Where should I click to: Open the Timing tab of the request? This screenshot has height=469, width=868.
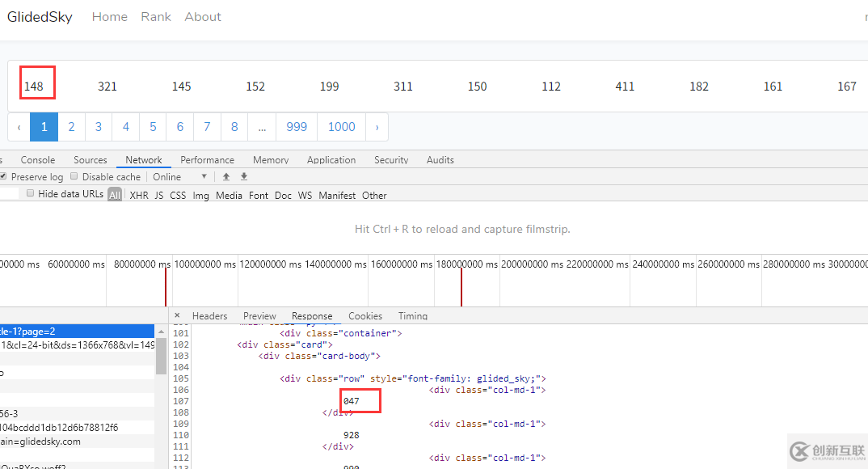pyautogui.click(x=413, y=315)
